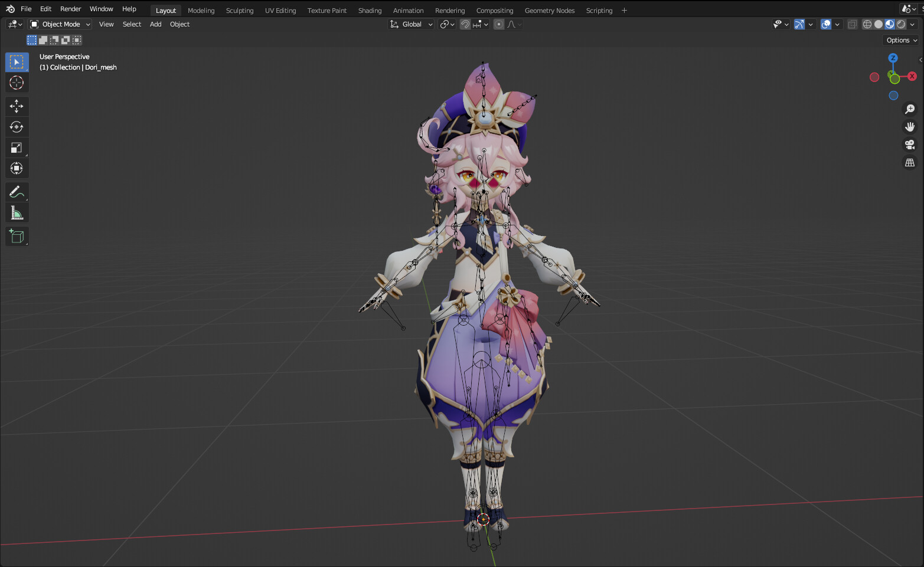Screen dimensions: 924x567
Task: Pick the Scale tool
Action: coord(17,148)
